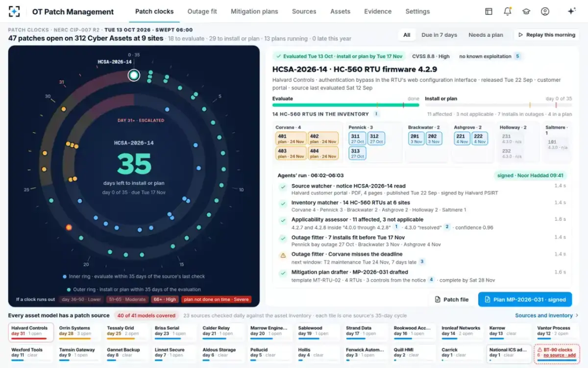Screen dimensions: 588x368
Task: Click the graduation cap learning icon
Action: click(526, 11)
